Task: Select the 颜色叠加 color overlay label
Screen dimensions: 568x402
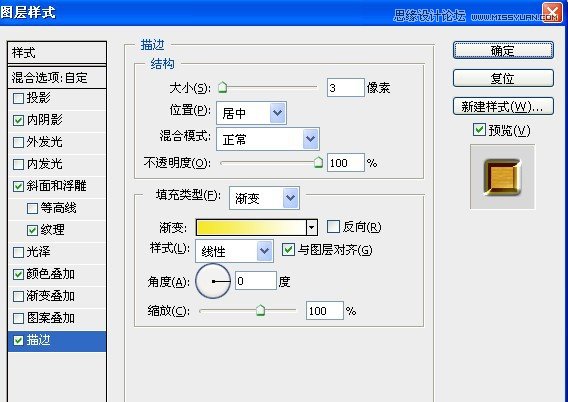Action: (51, 274)
